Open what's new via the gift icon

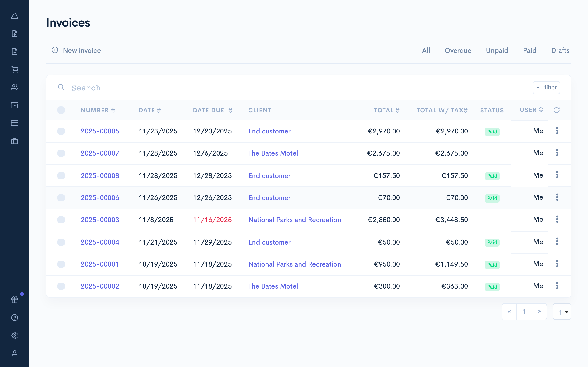[14, 300]
